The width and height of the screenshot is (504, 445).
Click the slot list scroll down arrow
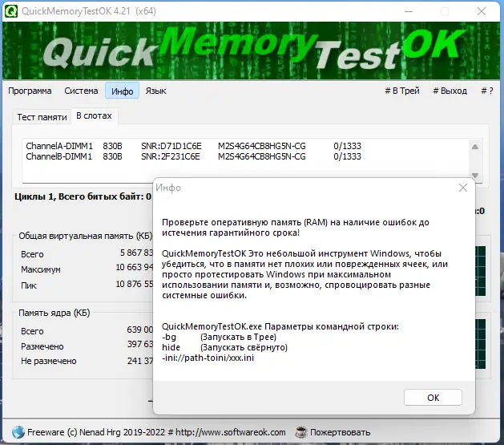click(475, 176)
